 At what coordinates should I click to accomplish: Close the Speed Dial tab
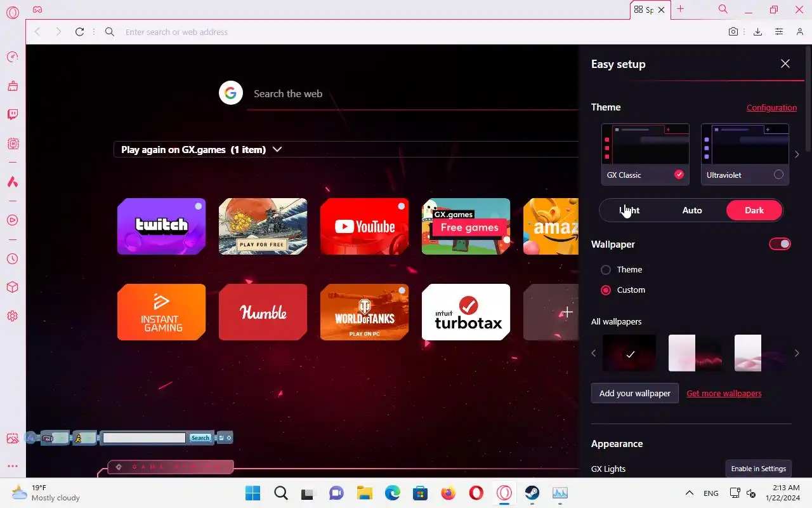click(662, 10)
